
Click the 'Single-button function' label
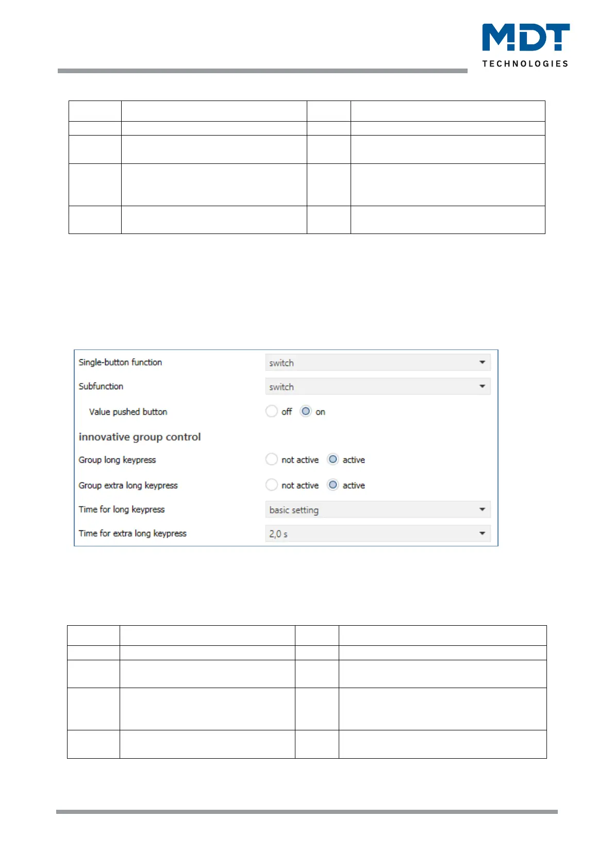[120, 362]
